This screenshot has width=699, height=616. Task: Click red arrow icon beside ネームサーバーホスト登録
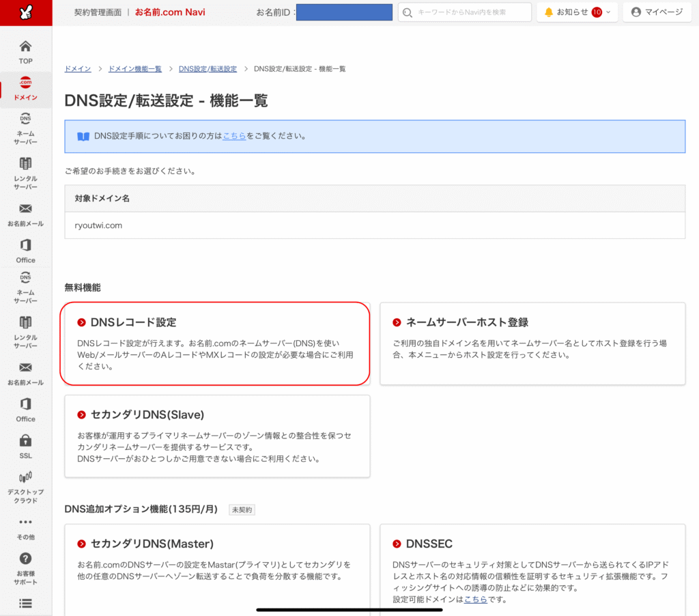pyautogui.click(x=397, y=322)
